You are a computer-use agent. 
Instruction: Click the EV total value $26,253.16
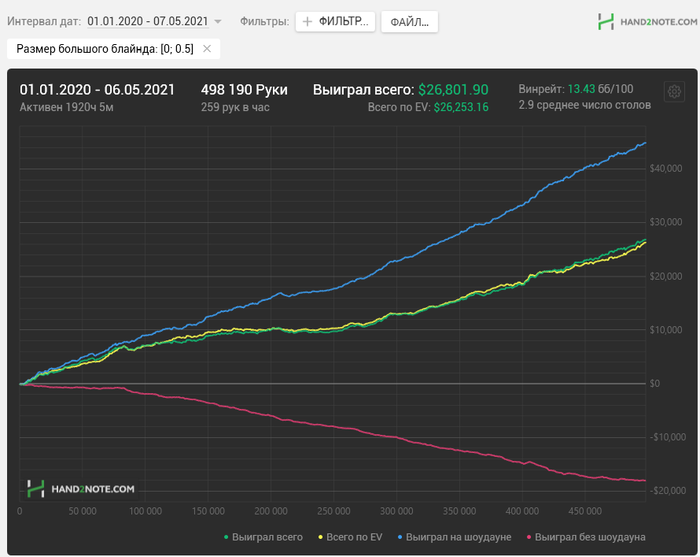pyautogui.click(x=461, y=107)
